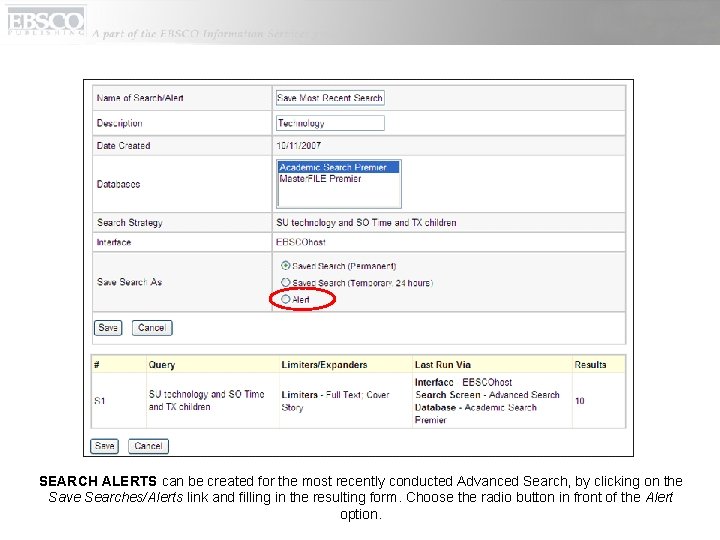Viewport: 720px width, 540px height.
Task: Click the Query column header
Action: (162, 365)
